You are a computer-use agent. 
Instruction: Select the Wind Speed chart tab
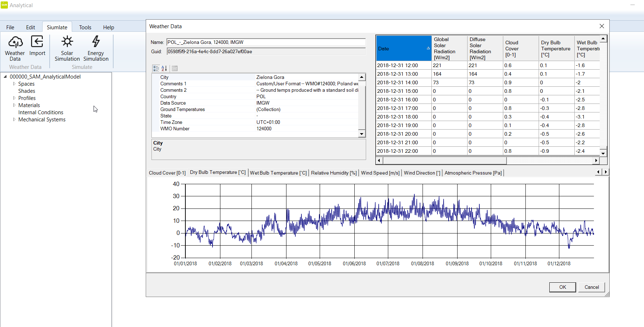tap(380, 173)
